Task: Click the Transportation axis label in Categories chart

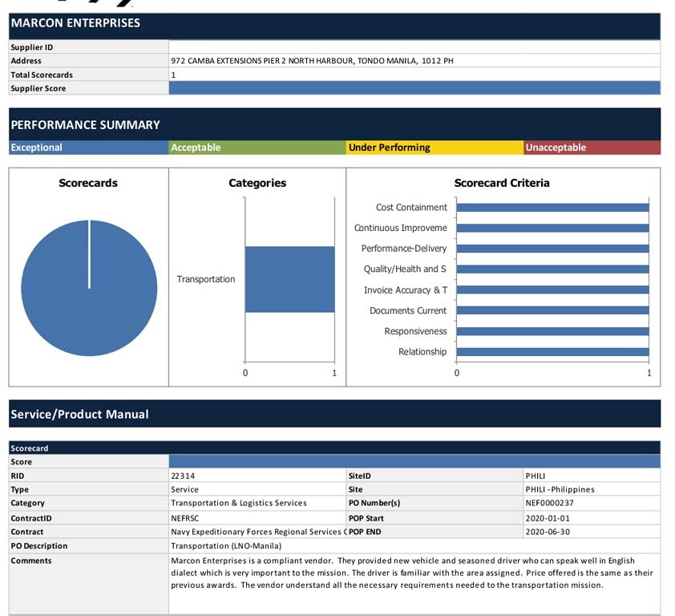Action: 206,279
